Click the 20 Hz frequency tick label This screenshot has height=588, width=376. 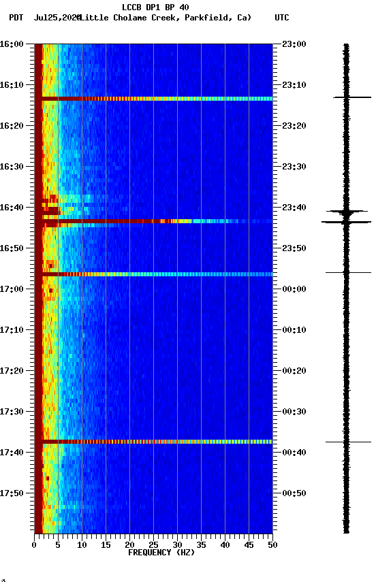(x=129, y=545)
